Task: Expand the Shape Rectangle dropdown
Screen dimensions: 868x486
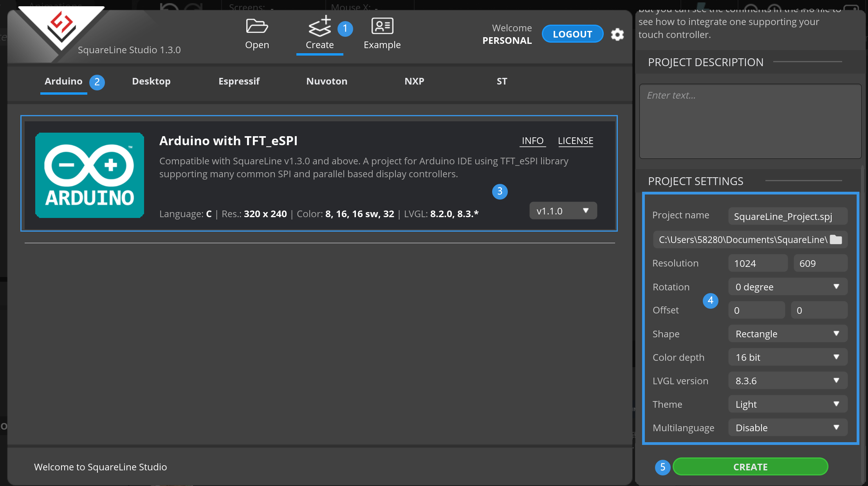Action: [788, 334]
